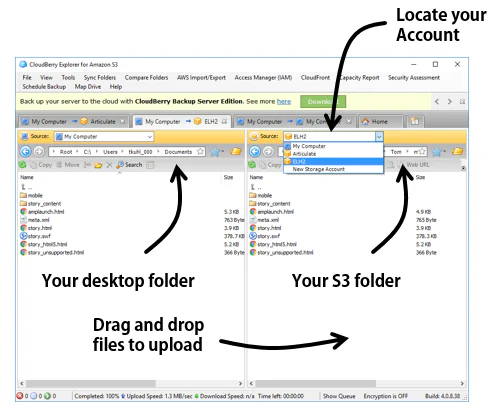495x409 pixels.
Task: Go forward in the right S3 pane
Action: (268, 152)
